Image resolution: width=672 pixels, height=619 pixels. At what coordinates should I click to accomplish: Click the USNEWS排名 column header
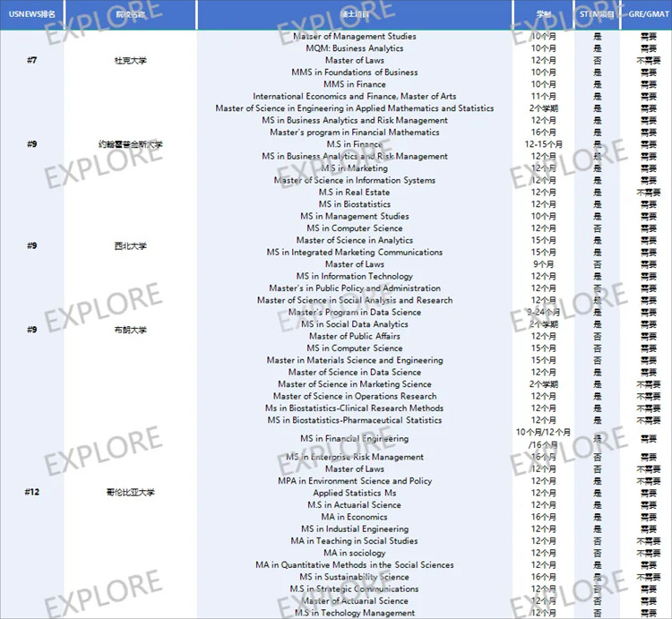pyautogui.click(x=31, y=14)
